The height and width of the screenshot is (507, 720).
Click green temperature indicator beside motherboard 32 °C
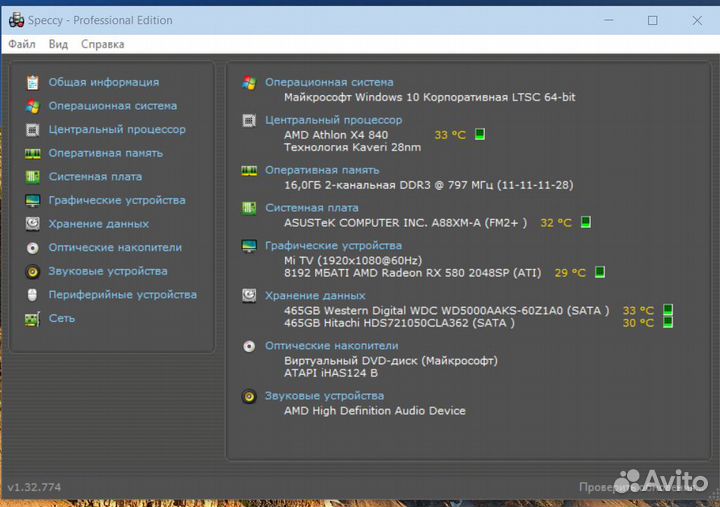click(585, 222)
